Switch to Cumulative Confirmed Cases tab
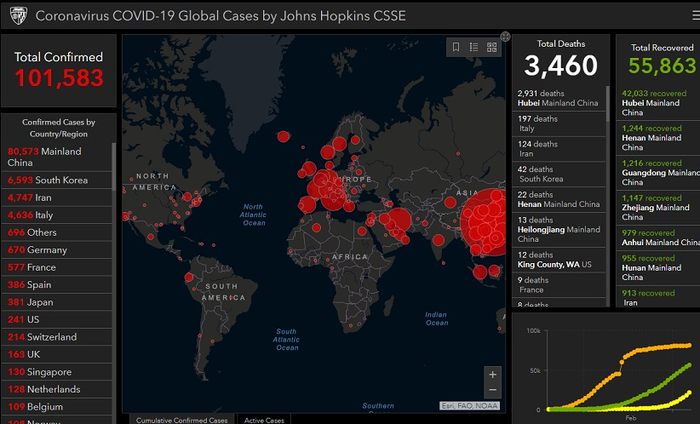 pyautogui.click(x=182, y=420)
